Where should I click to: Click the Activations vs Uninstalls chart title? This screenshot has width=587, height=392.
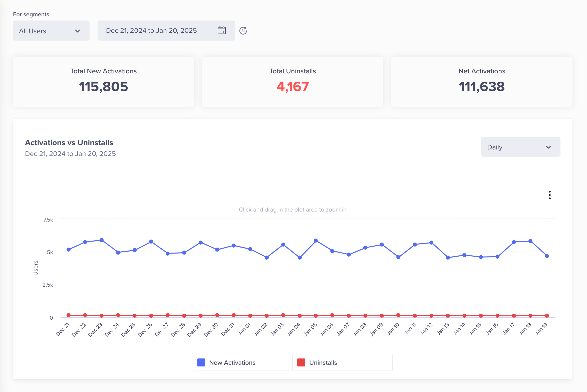[69, 142]
